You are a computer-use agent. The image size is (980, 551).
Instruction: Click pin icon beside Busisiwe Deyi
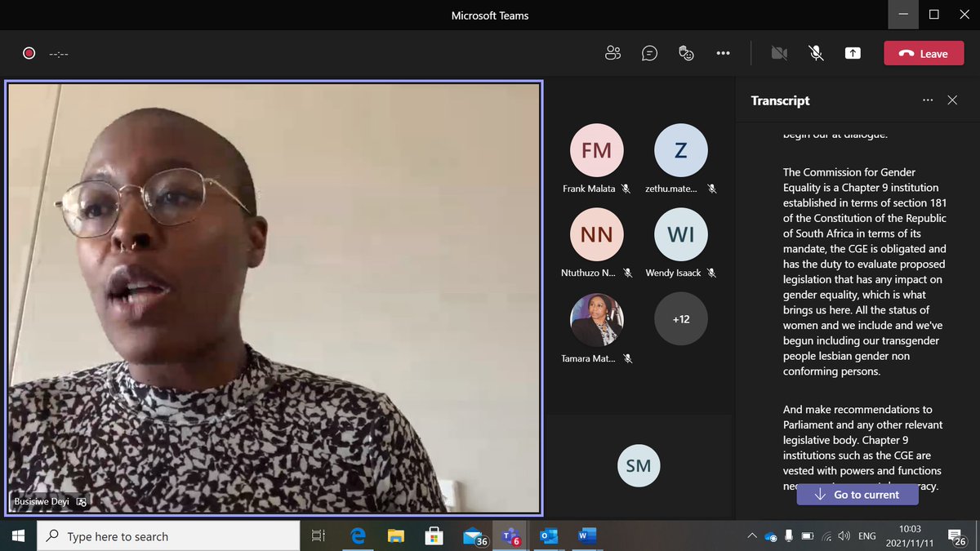(82, 503)
